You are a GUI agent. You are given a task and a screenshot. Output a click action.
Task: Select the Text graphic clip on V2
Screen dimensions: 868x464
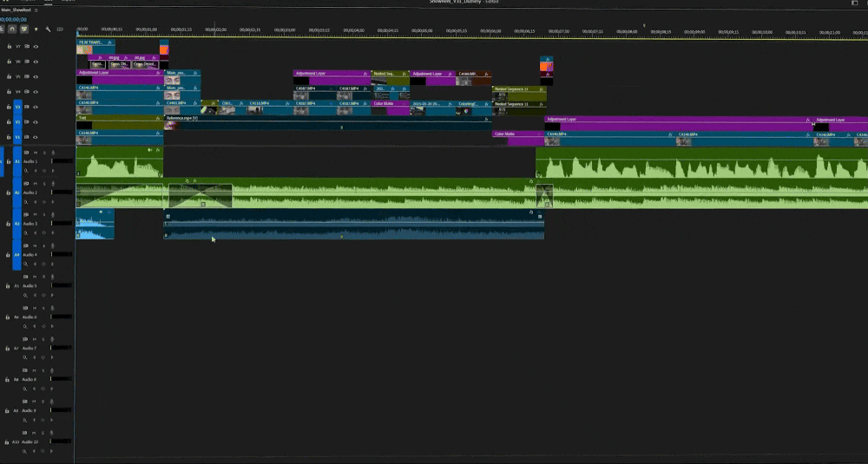120,122
